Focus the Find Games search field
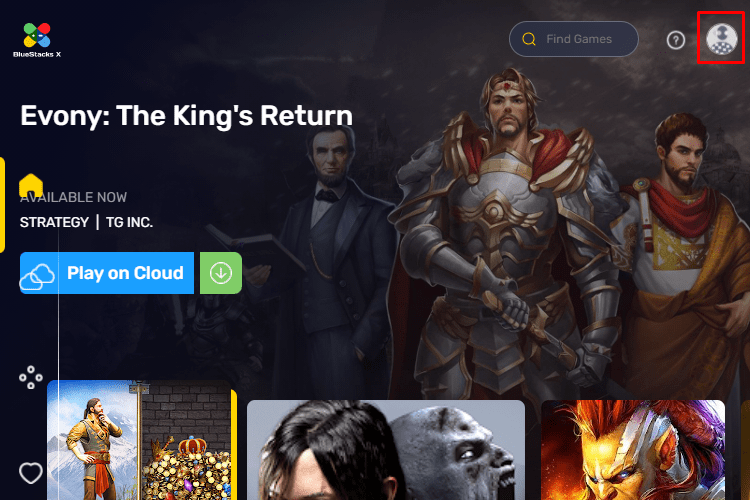The height and width of the screenshot is (500, 750). click(574, 39)
